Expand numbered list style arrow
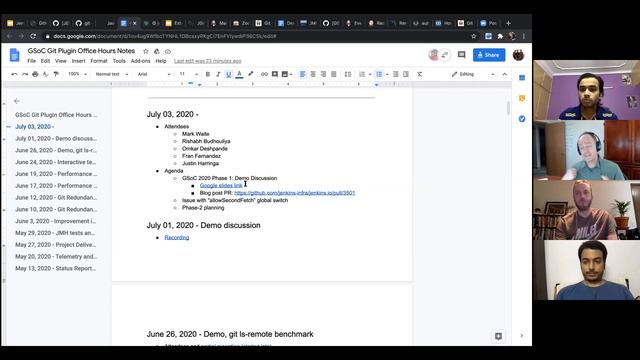Image resolution: width=640 pixels, height=360 pixels. (370, 74)
